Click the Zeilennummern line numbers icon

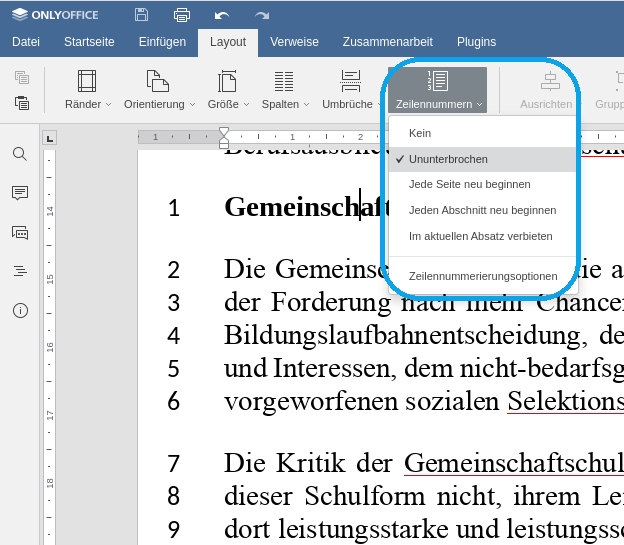click(438, 81)
